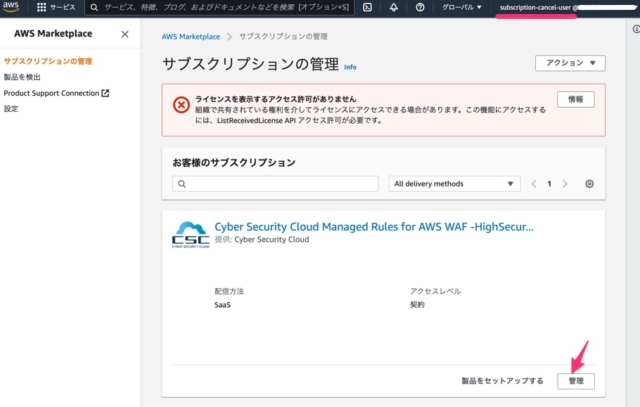Screen dimensions: 640x407
Task: Open table preferences gear icon
Action: [589, 184]
